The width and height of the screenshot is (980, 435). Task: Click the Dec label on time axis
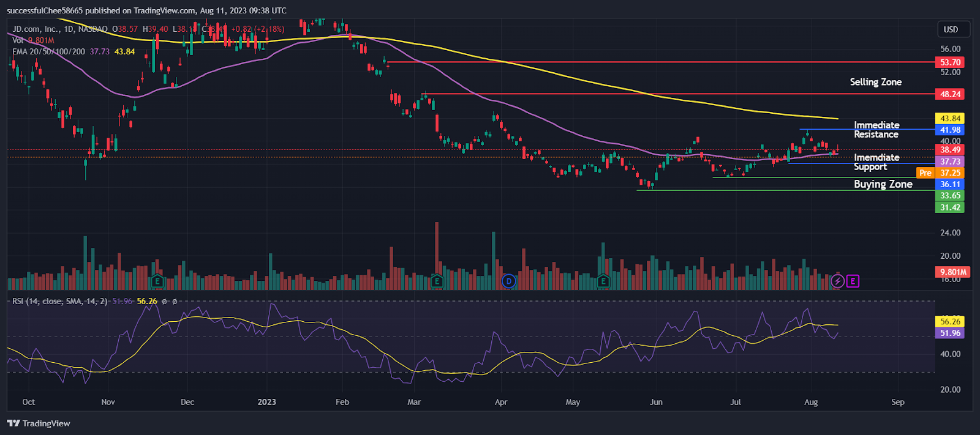tap(187, 402)
